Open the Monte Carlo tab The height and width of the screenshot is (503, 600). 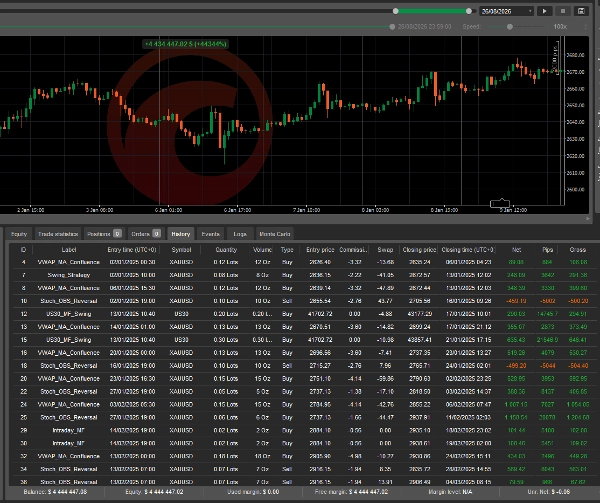[275, 234]
